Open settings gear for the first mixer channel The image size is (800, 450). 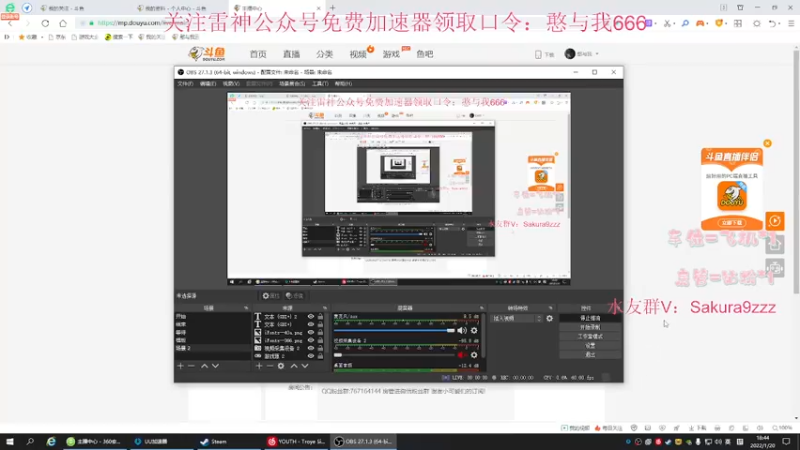(x=474, y=331)
